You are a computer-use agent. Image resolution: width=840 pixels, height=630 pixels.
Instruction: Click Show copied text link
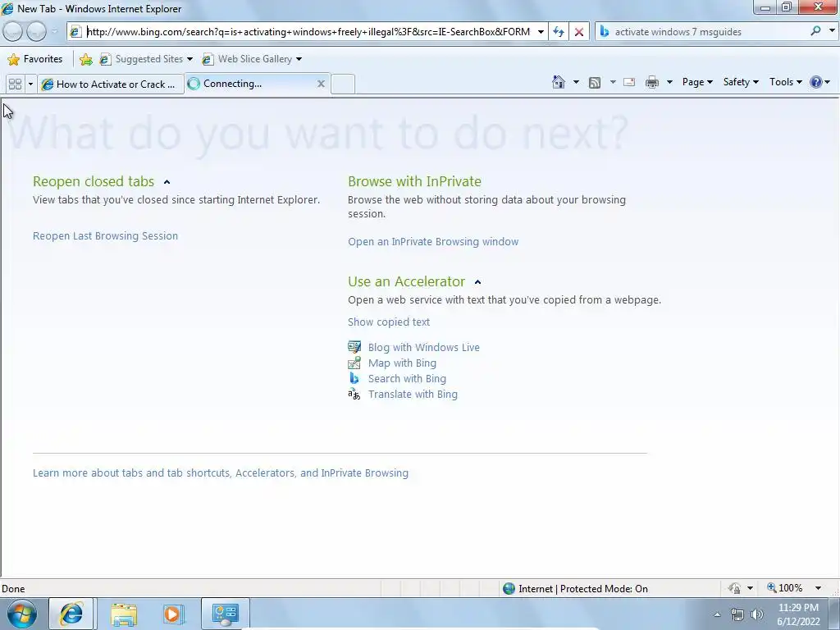(388, 322)
